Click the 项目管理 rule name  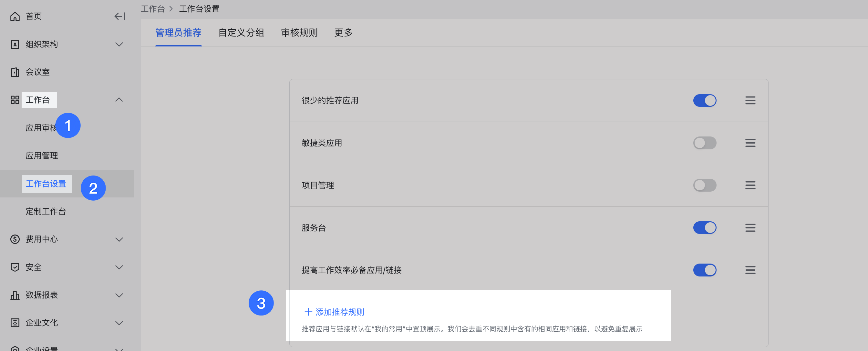(x=318, y=185)
